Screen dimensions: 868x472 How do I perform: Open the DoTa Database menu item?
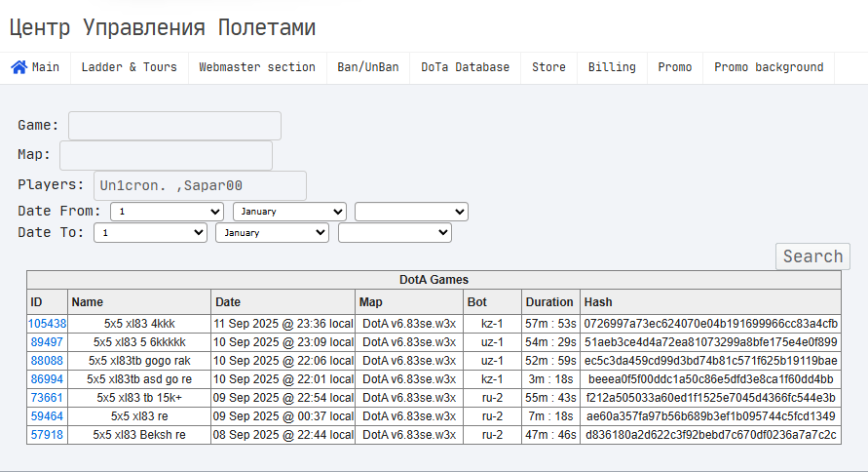tap(465, 67)
